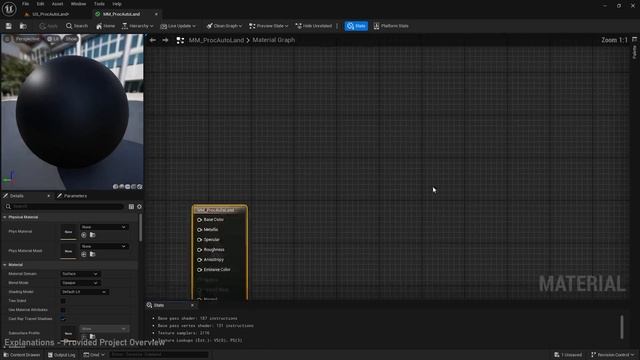
Task: Open the Phys Material asset dropdown
Action: coord(104,227)
